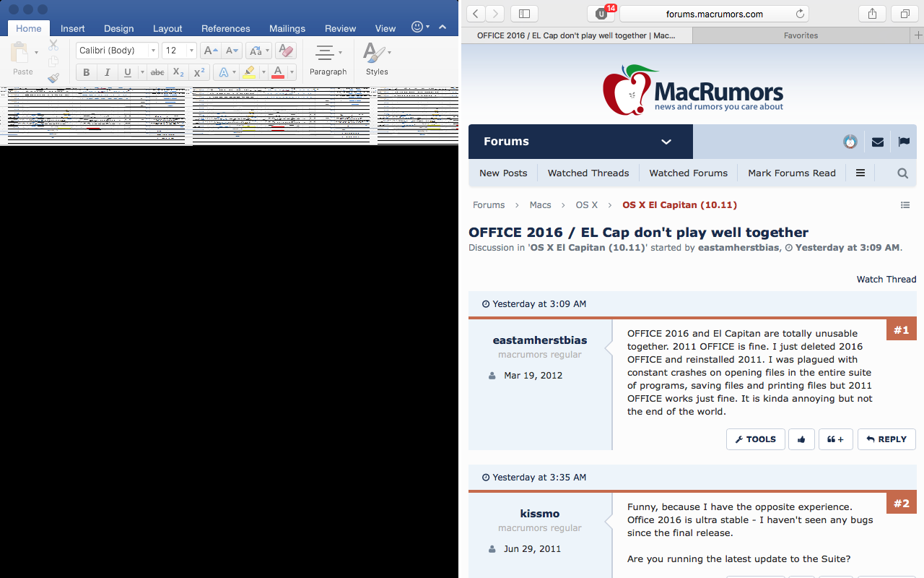Increase font size with the larger A icon
Image resolution: width=924 pixels, height=578 pixels.
point(210,51)
